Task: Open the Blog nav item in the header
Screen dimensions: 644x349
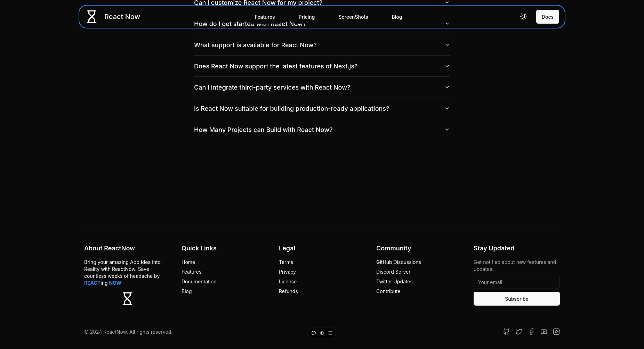Action: coord(397,17)
